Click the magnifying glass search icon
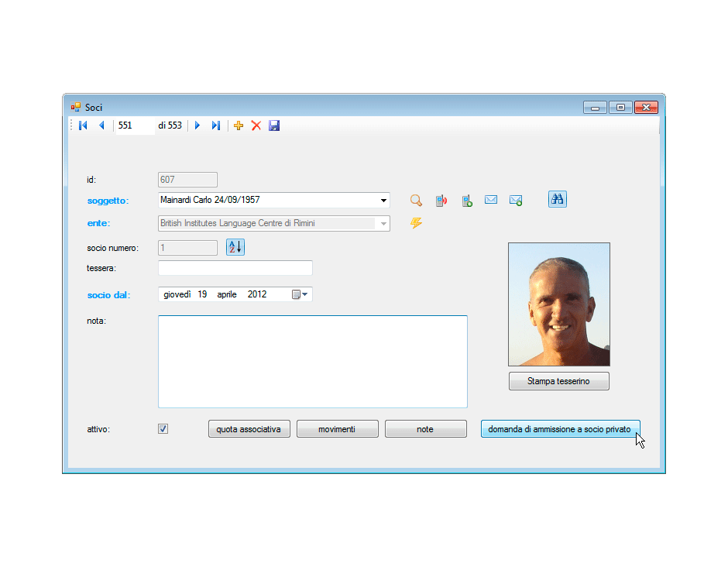Viewport: 728px width, 567px height. coord(416,200)
